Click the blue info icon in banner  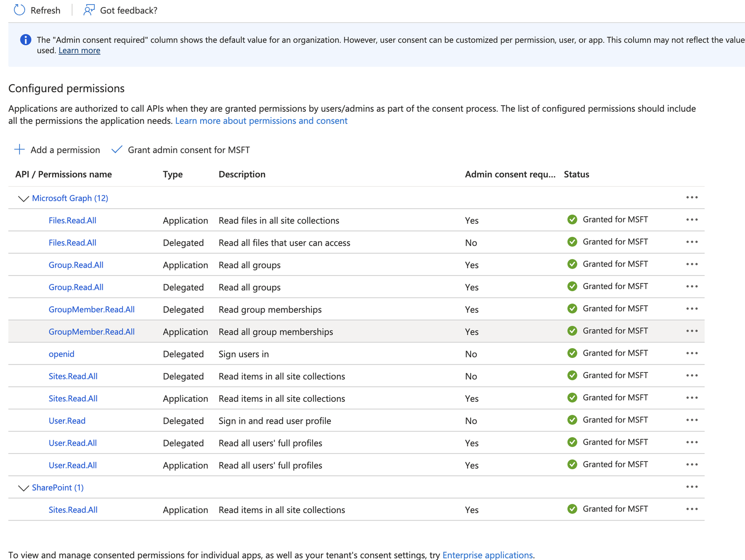[26, 40]
